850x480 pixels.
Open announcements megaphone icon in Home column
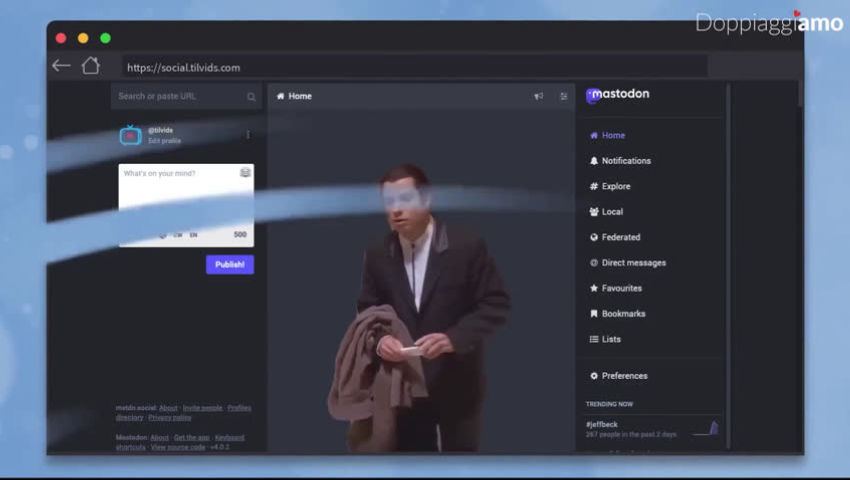click(x=538, y=96)
